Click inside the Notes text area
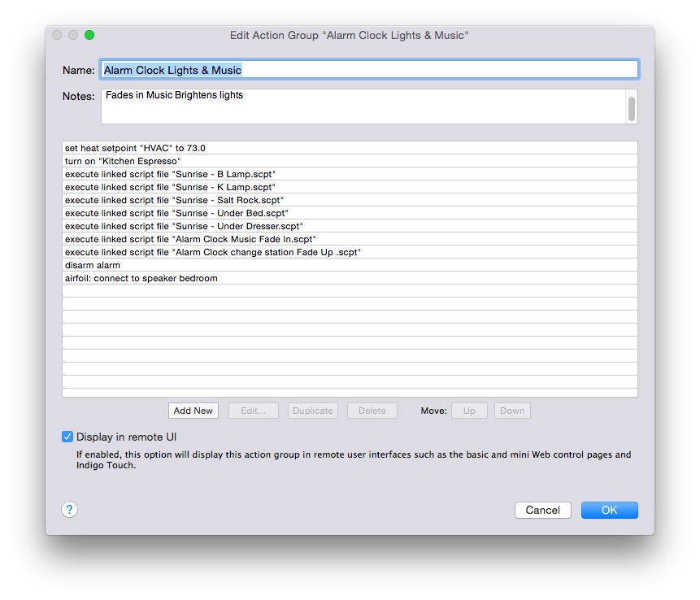Viewport: 700px width, 600px height. coord(363,107)
